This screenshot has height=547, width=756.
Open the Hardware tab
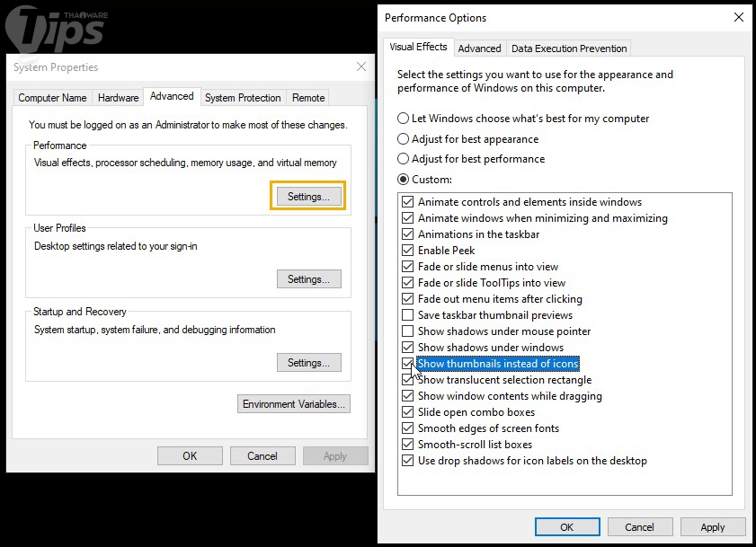click(118, 98)
